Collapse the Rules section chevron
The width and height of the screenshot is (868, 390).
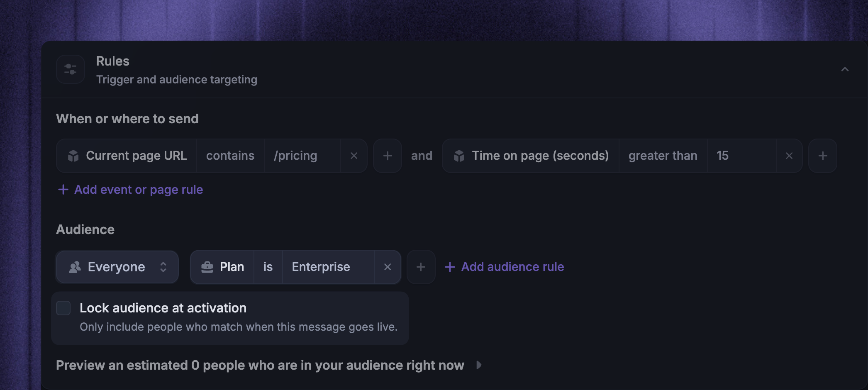pyautogui.click(x=845, y=69)
